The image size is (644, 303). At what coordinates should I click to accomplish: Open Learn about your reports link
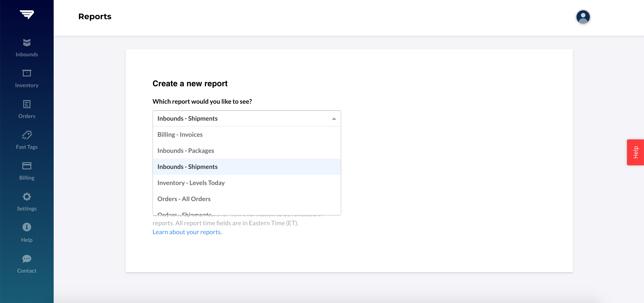187,232
